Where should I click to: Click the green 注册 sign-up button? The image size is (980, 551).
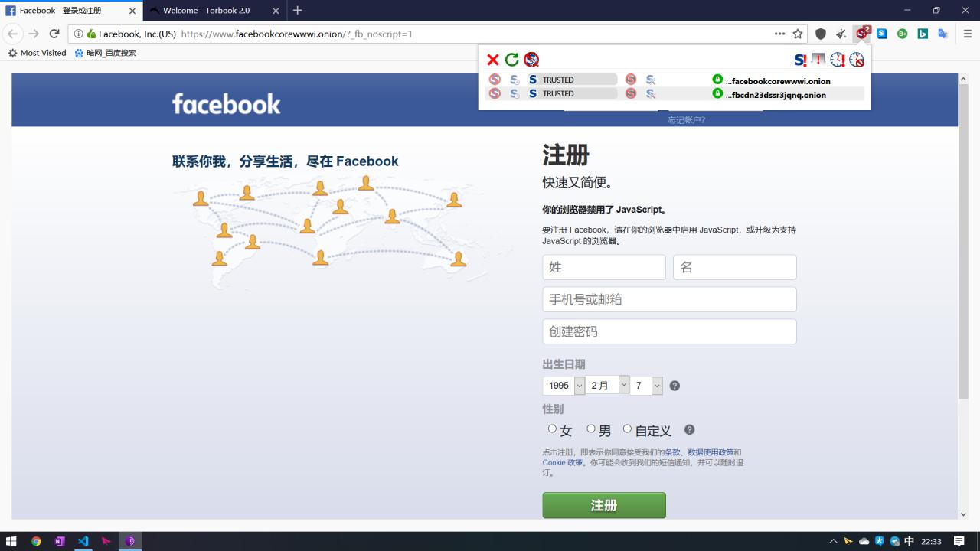click(x=604, y=505)
